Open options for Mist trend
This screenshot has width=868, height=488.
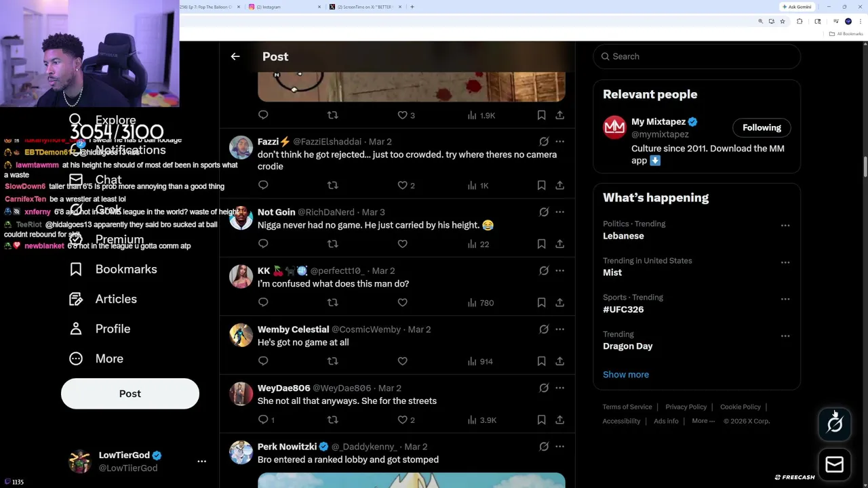785,262
